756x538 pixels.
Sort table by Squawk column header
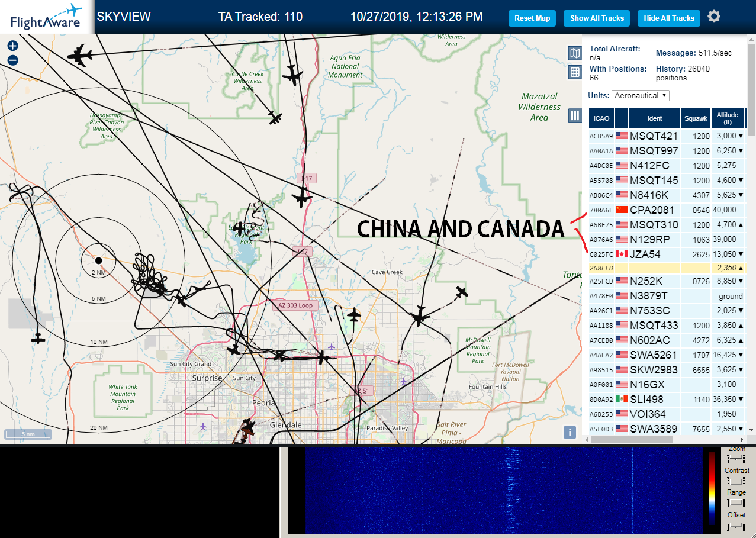click(696, 118)
